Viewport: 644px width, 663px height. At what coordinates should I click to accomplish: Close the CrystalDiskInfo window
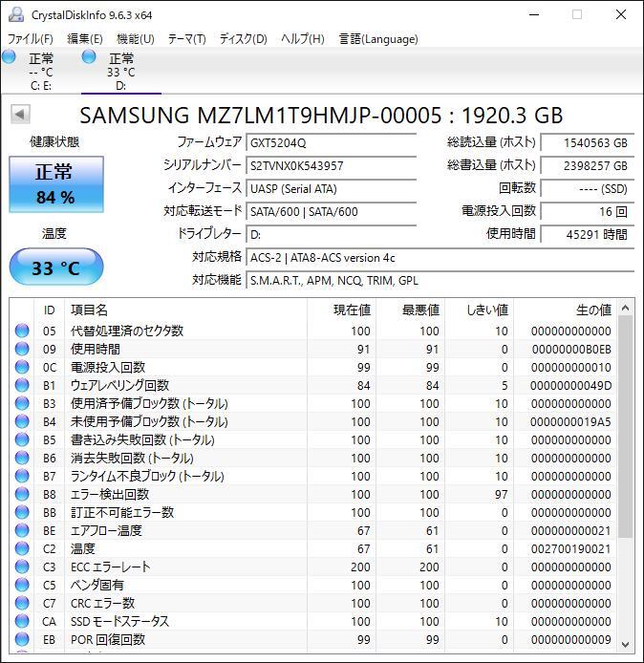tap(621, 14)
